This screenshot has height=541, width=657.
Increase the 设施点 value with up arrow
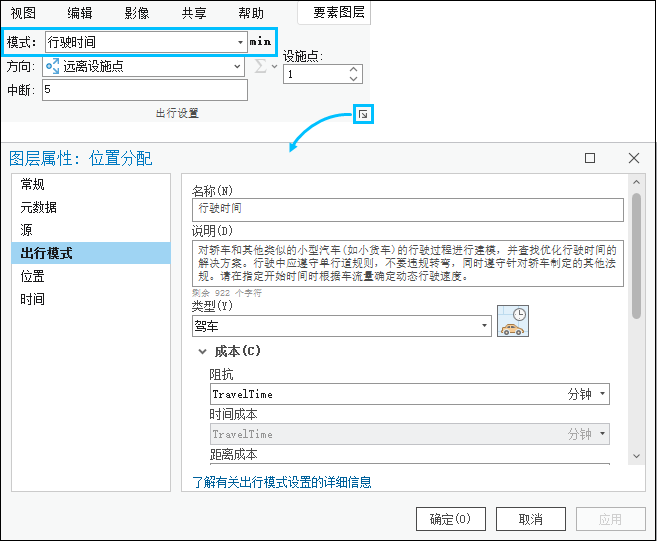tap(353, 69)
